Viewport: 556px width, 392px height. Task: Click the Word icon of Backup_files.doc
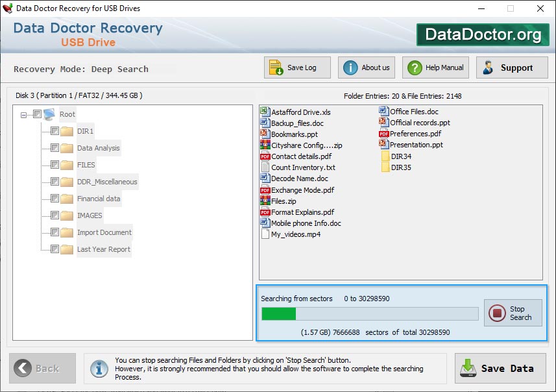(265, 123)
